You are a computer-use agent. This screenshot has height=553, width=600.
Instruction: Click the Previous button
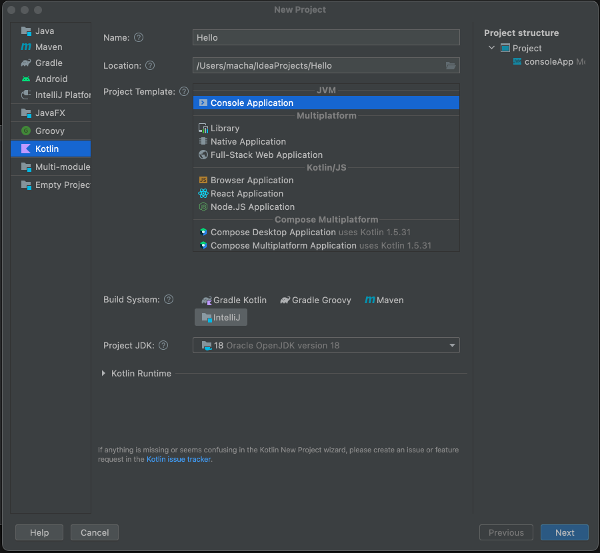pos(506,532)
